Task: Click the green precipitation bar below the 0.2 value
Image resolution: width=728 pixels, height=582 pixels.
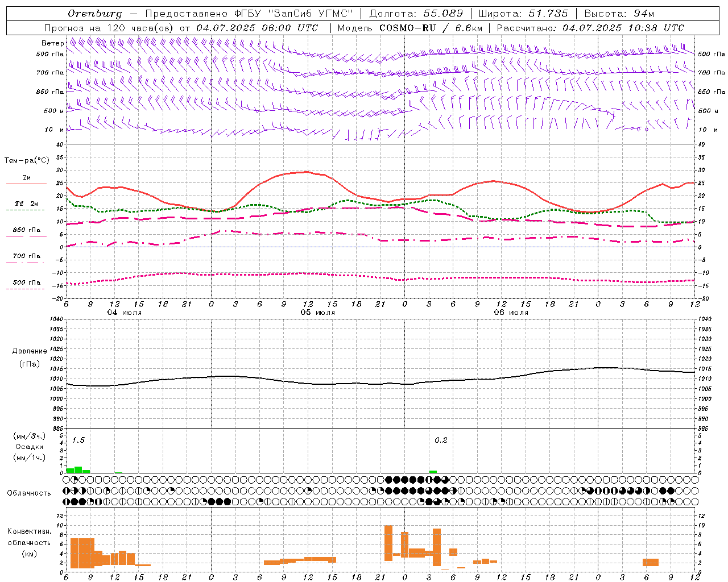Action: coord(433,472)
